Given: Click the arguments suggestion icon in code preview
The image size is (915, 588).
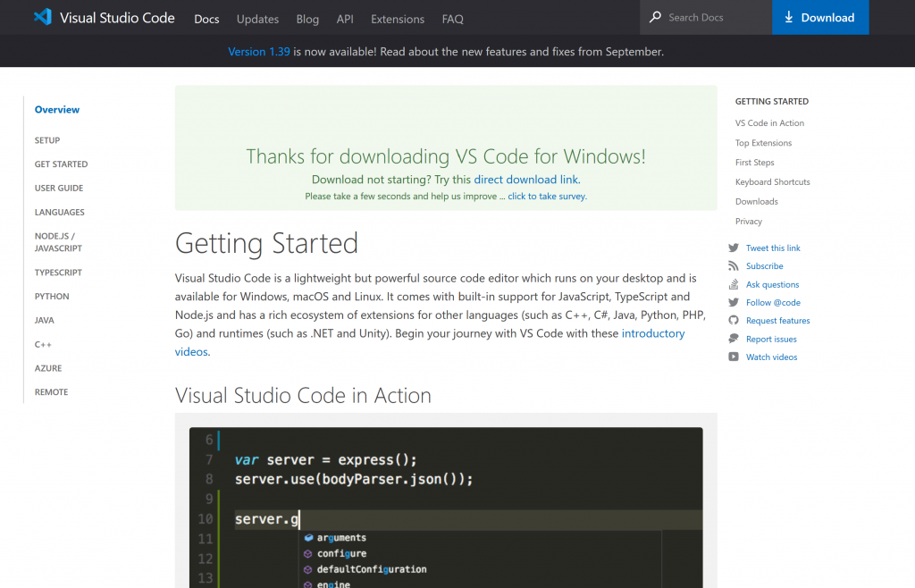Looking at the screenshot, I should pyautogui.click(x=308, y=538).
